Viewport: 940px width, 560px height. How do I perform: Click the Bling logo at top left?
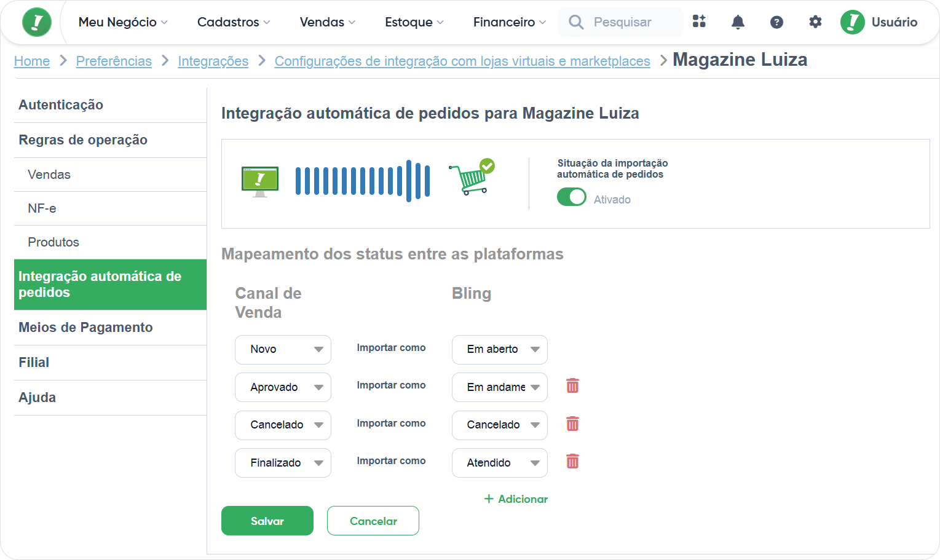tap(37, 23)
